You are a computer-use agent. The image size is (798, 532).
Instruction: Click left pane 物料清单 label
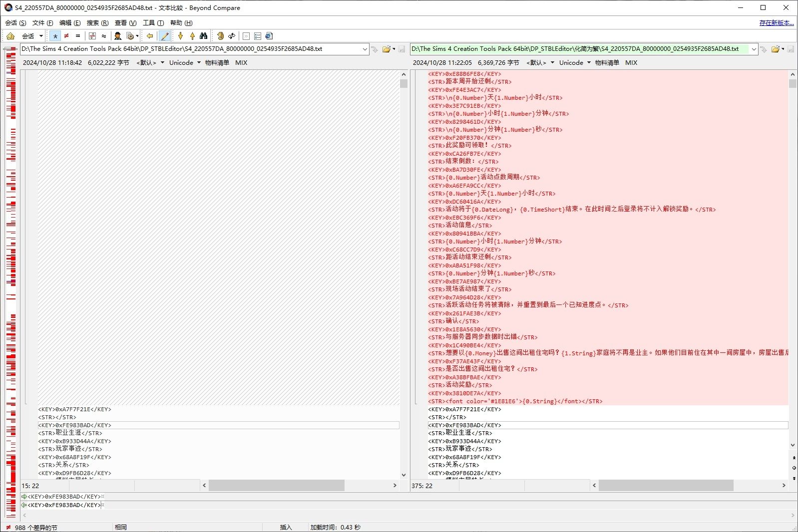217,63
